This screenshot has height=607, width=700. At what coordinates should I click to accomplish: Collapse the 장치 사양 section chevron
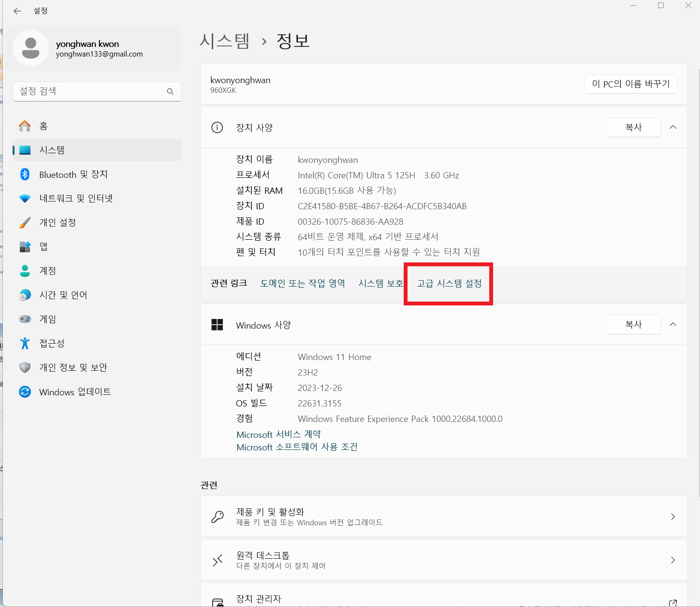pos(673,127)
